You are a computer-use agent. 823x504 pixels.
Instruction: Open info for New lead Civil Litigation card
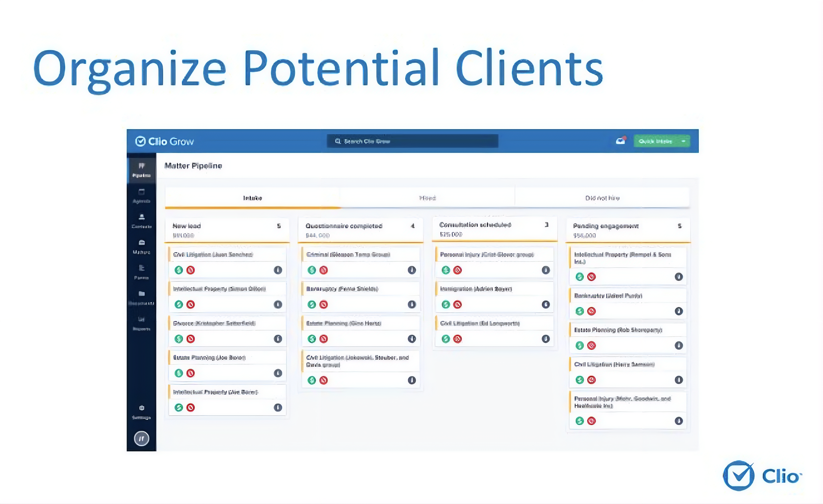coord(278,270)
